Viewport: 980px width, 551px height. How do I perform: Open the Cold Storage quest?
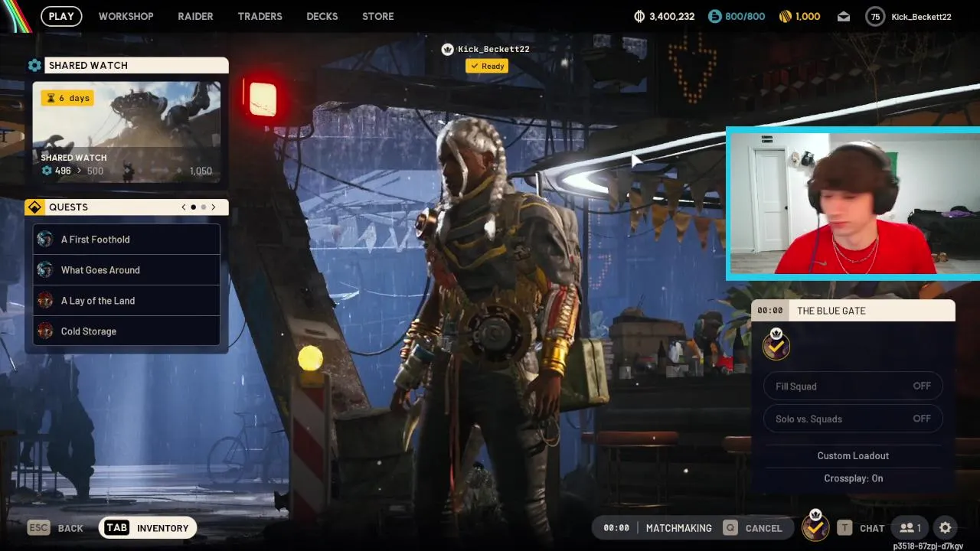[x=126, y=331]
